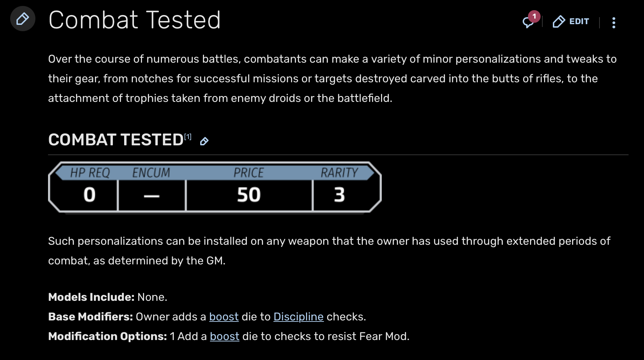This screenshot has height=360, width=644.
Task: Click the "Base Modifiers:" label
Action: [x=90, y=317]
